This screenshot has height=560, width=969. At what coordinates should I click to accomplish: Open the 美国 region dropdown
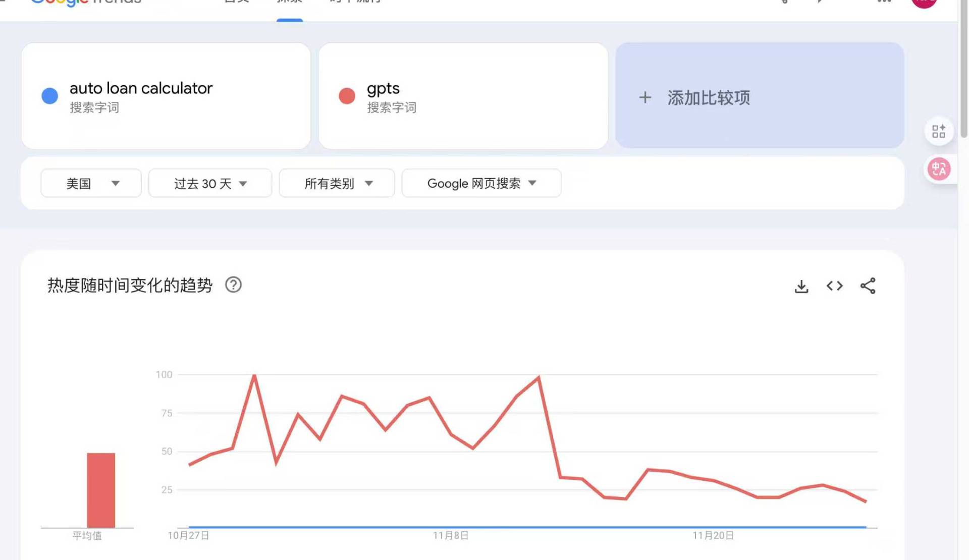[91, 183]
